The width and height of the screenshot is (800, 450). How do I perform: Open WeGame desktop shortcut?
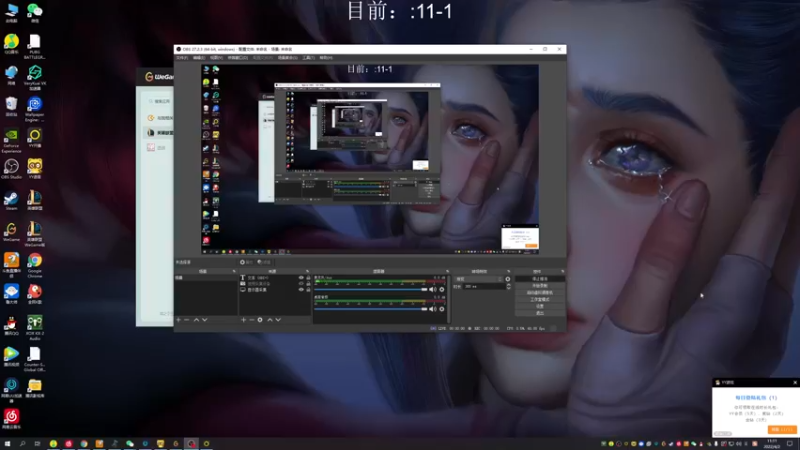click(11, 232)
